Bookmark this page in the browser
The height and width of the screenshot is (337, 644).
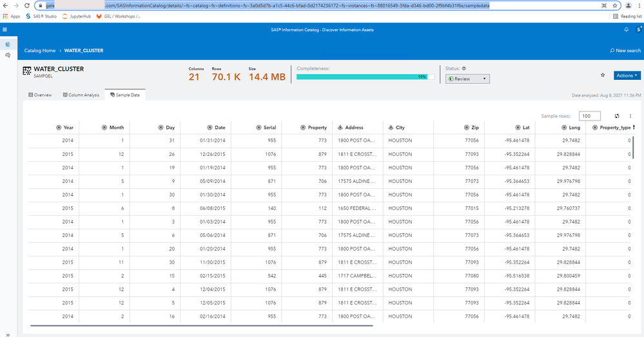pos(615,5)
